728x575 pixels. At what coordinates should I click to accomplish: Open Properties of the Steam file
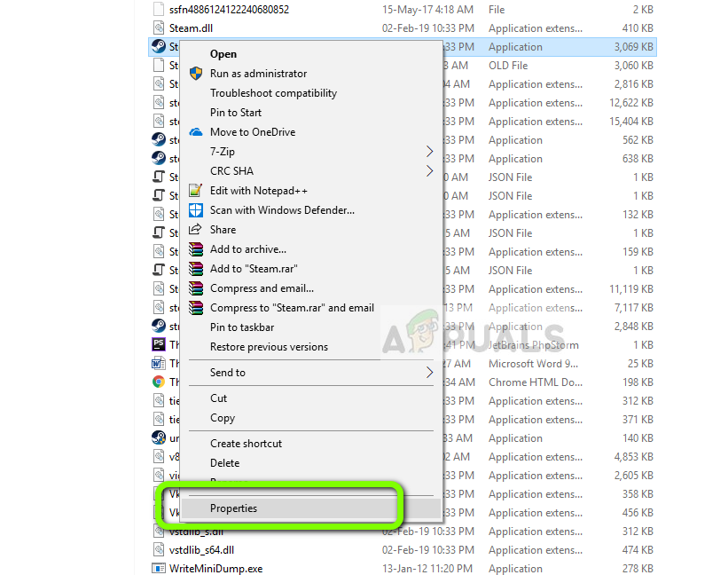tap(233, 508)
